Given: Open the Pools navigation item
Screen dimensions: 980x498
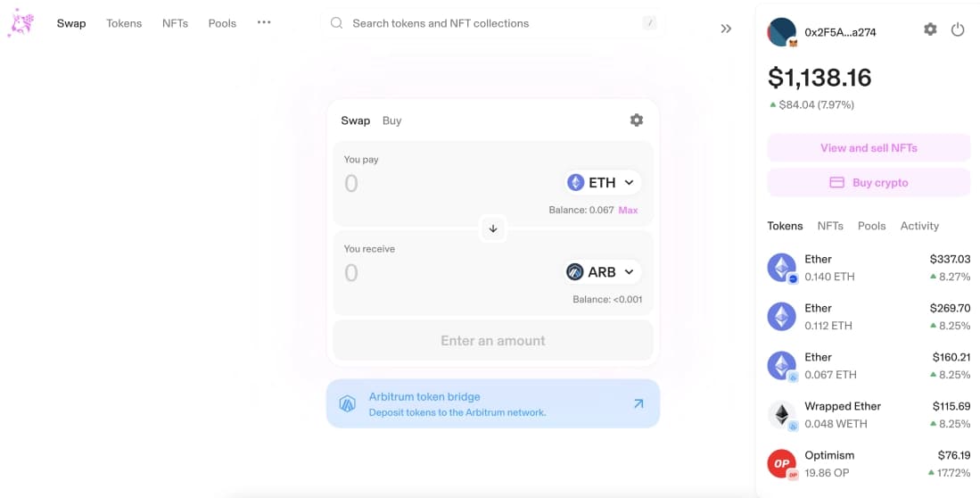Looking at the screenshot, I should (222, 23).
